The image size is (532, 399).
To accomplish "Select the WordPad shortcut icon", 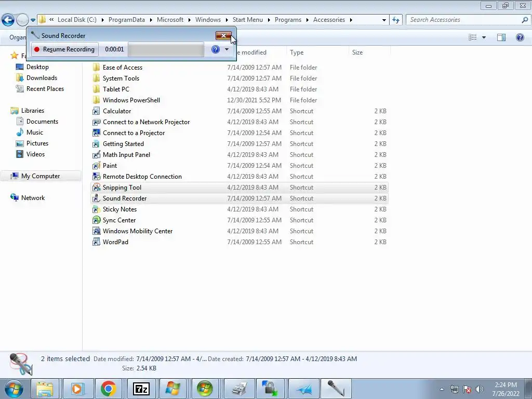I will coord(96,242).
